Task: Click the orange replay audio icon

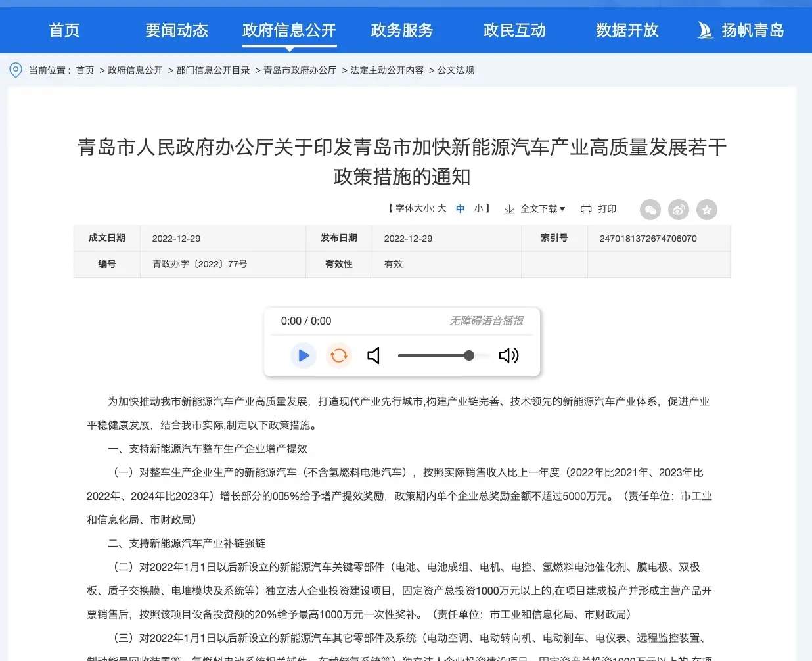Action: [339, 355]
